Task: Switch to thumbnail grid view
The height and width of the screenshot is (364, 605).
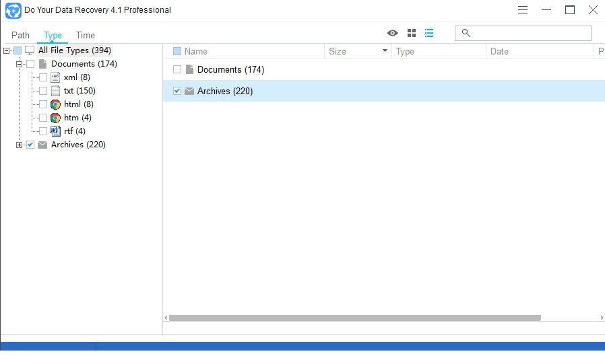Action: click(x=412, y=33)
